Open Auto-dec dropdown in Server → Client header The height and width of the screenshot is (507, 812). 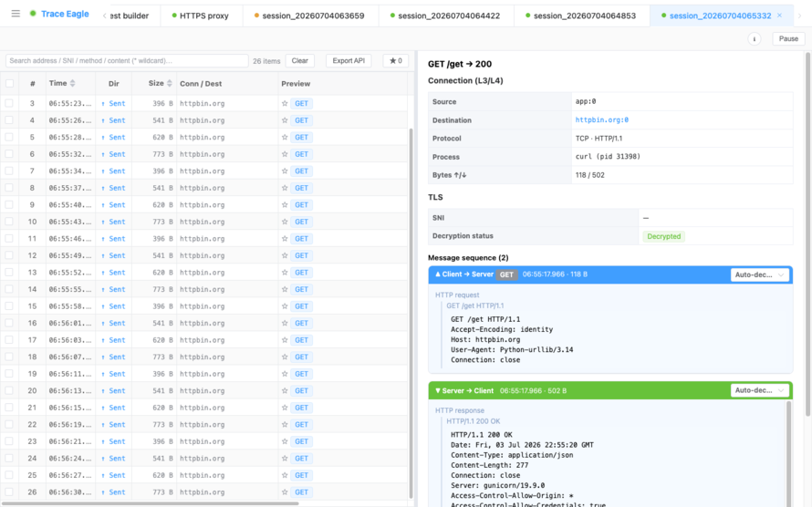pos(759,390)
